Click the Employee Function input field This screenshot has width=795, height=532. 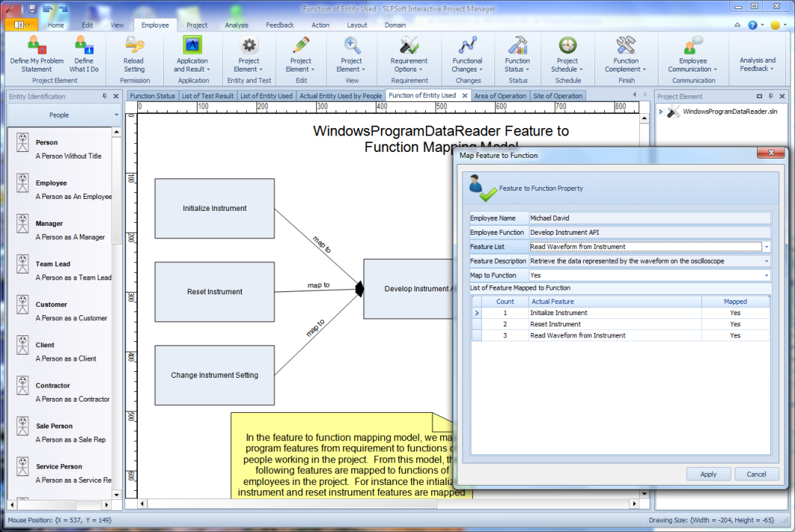coord(650,232)
